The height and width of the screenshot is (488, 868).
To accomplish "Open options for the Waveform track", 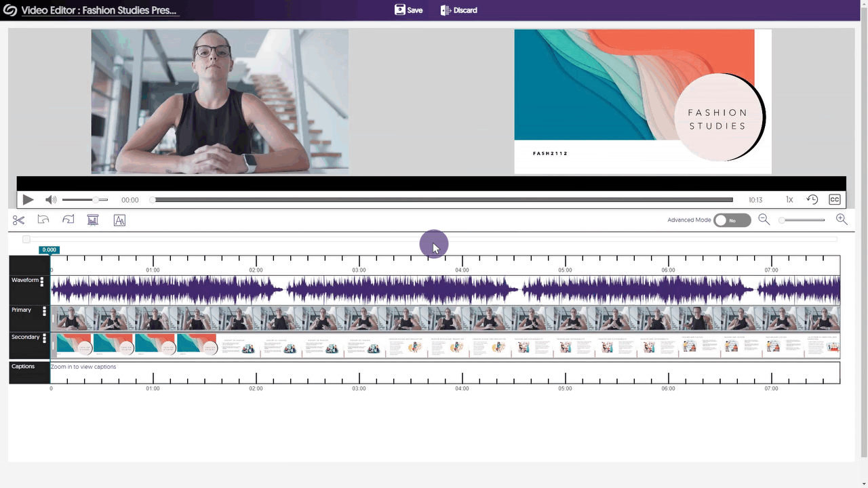I will (41, 282).
